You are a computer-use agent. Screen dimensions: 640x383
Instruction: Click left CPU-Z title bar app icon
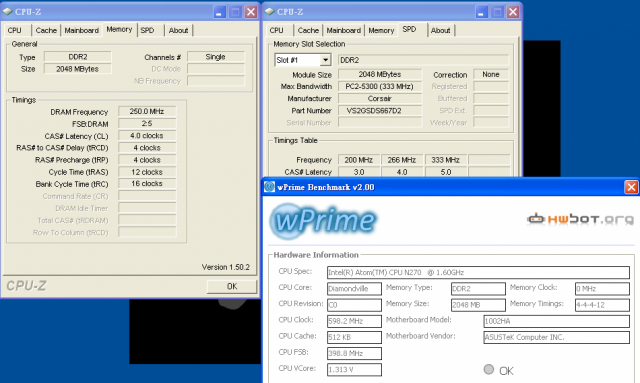tap(8, 11)
